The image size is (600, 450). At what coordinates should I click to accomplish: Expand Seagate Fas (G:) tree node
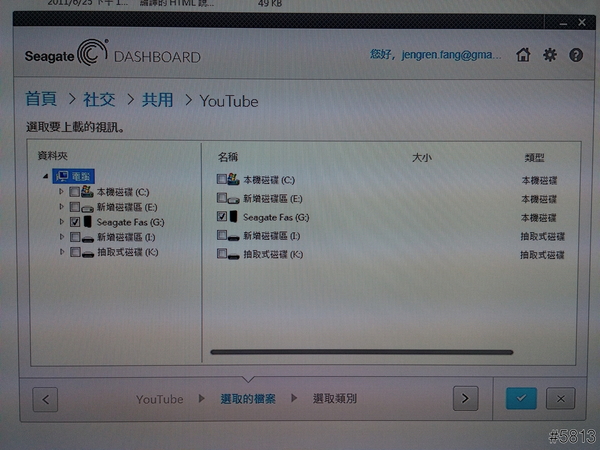pyautogui.click(x=61, y=222)
